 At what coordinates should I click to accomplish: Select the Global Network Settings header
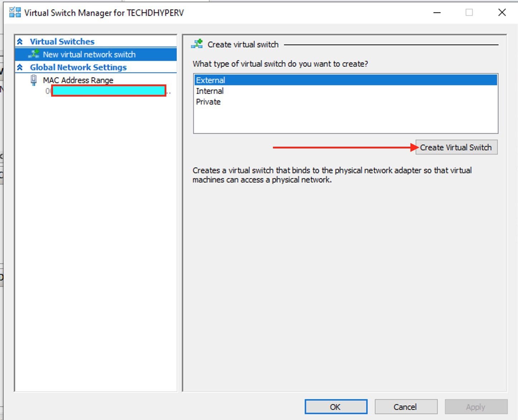(x=78, y=67)
